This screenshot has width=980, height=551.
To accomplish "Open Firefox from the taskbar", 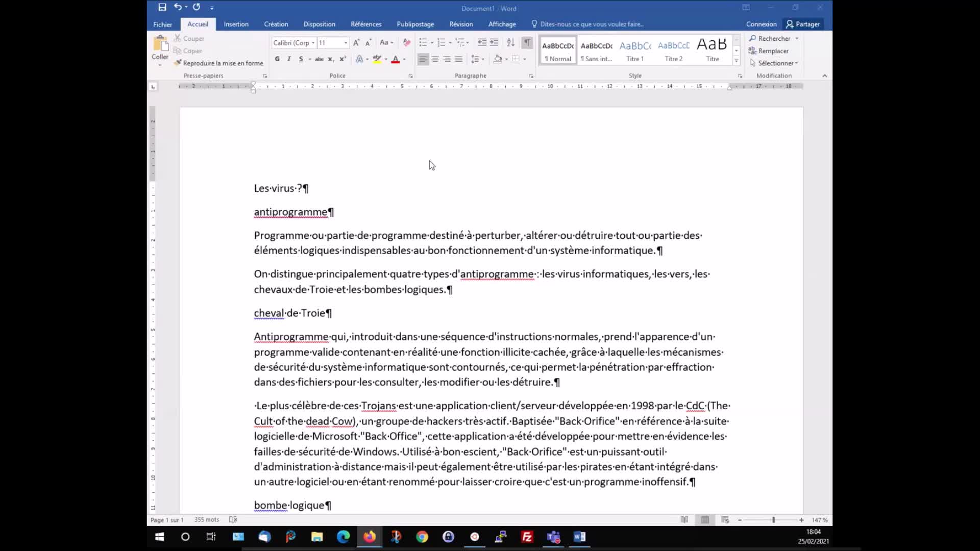I will 370,537.
